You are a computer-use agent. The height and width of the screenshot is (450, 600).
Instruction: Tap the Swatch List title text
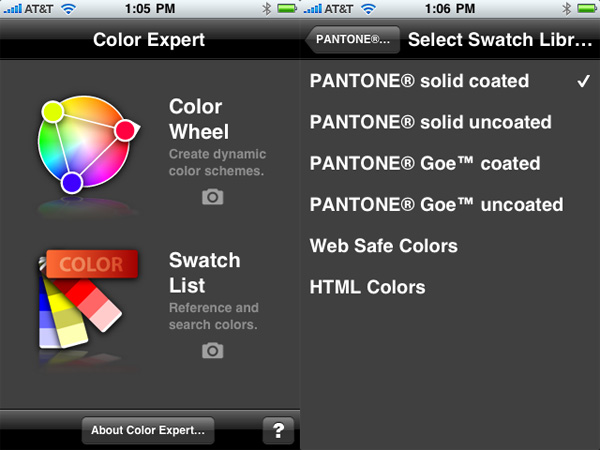tap(204, 272)
